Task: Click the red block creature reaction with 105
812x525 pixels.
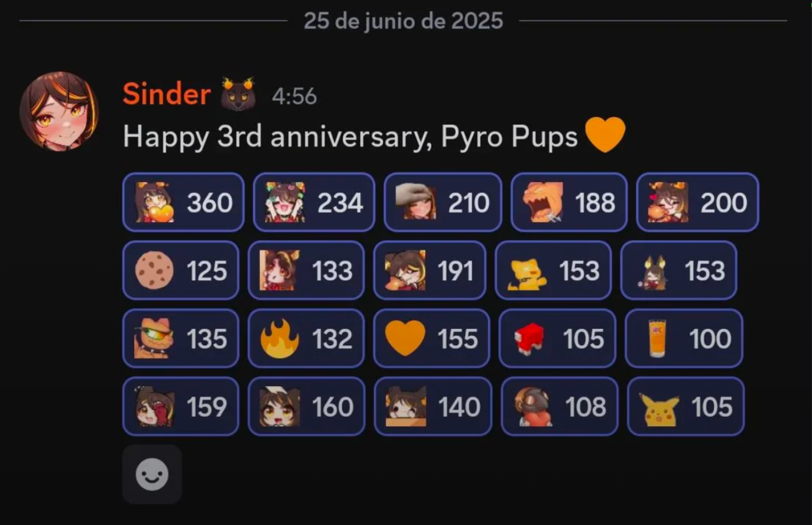Action: (x=557, y=339)
